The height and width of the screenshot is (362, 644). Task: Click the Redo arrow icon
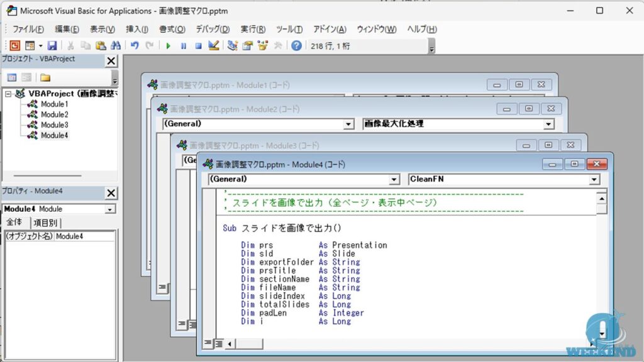(x=150, y=45)
